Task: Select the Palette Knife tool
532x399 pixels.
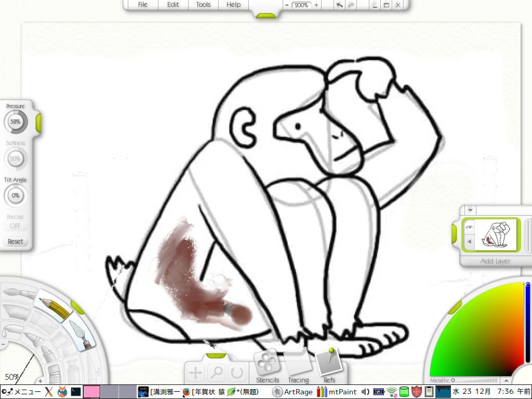Action: tap(80, 334)
